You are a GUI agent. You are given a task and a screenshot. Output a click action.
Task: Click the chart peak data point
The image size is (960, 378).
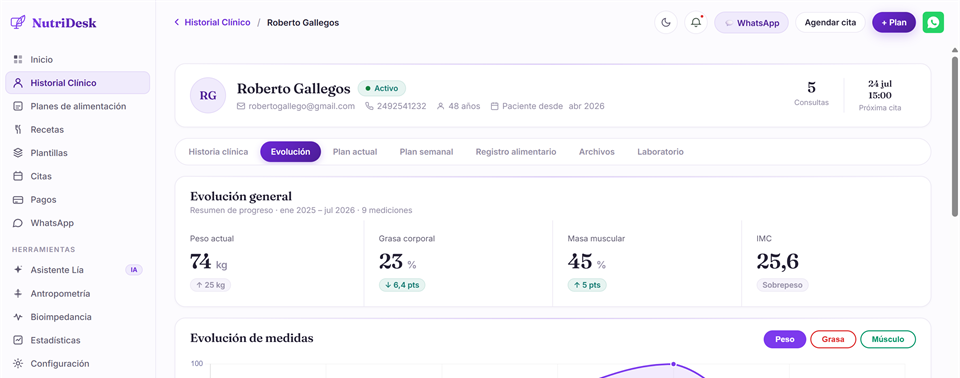coord(673,364)
